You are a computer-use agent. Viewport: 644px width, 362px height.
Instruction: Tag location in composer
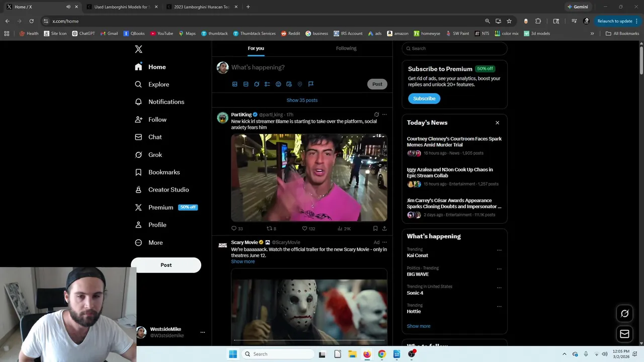point(300,84)
